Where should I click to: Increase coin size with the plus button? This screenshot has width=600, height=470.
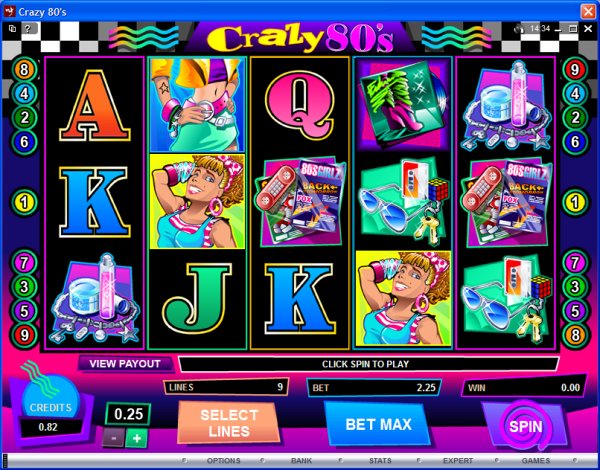[x=136, y=438]
